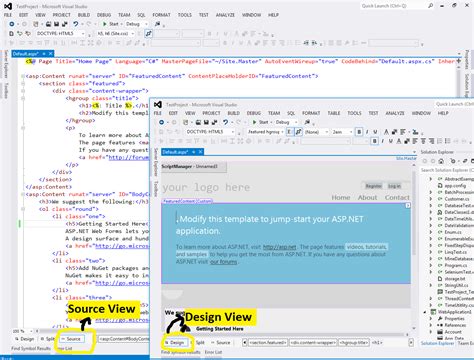This screenshot has width=474, height=360.
Task: Toggle Bold in front window formatting toolbar
Action: 359,132
